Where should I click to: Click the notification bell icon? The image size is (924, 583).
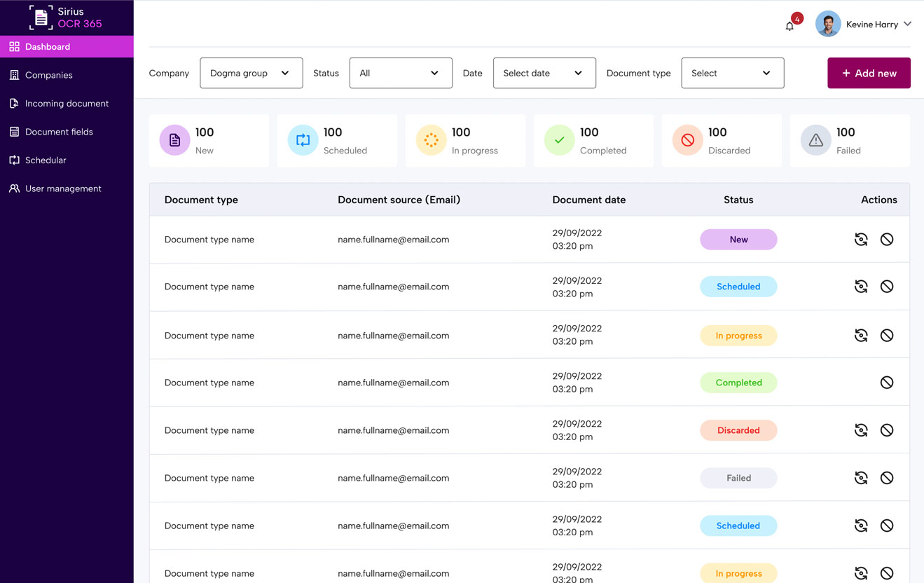(x=789, y=26)
